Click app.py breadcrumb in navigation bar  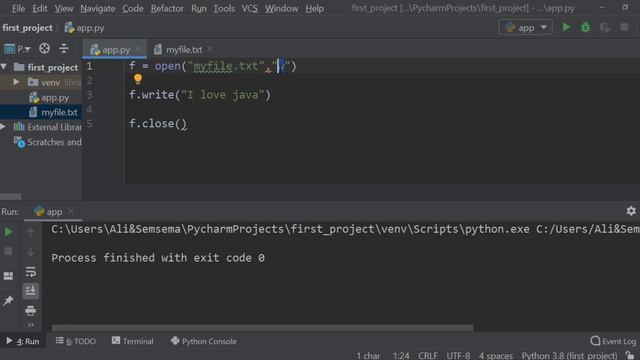coord(84,28)
